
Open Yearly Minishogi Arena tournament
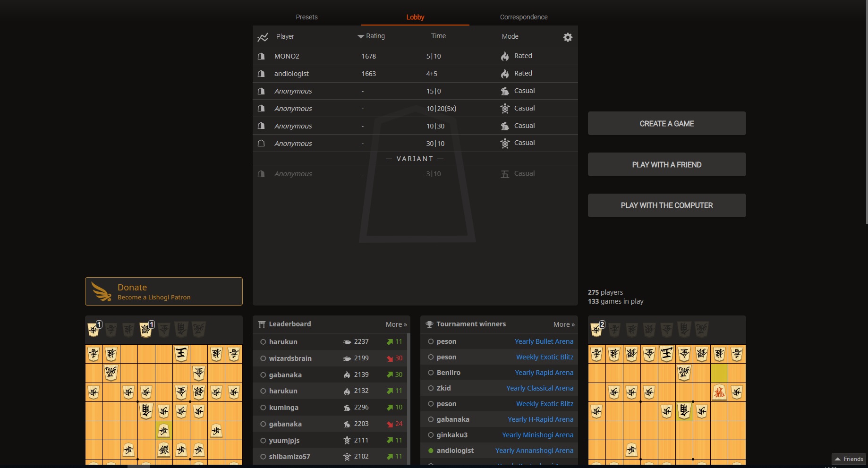pos(537,435)
